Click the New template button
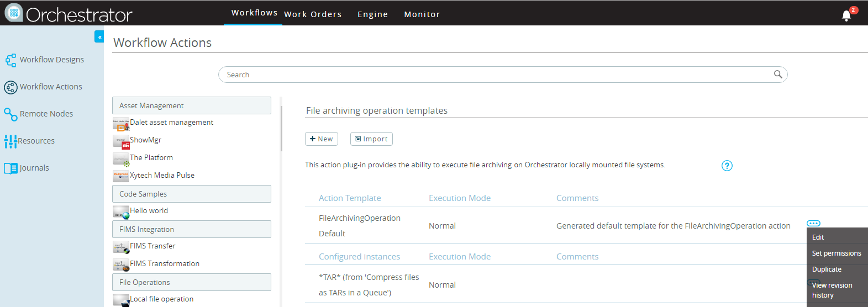This screenshot has width=868, height=307. coord(322,139)
